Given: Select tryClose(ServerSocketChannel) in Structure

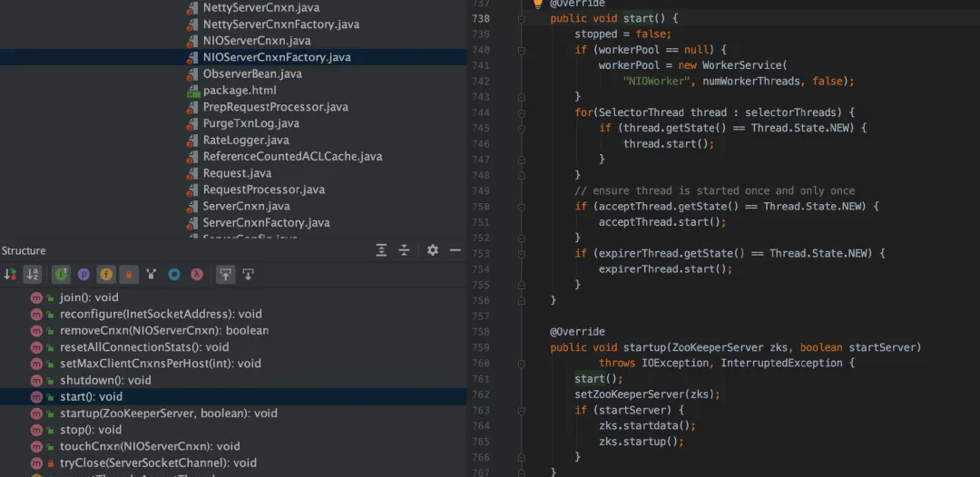Looking at the screenshot, I should (x=158, y=462).
